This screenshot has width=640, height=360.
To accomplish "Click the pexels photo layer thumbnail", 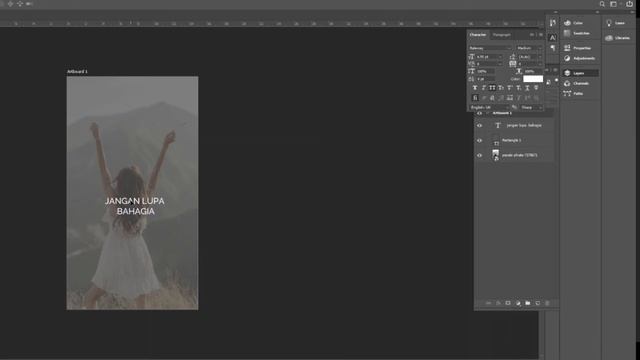I will coord(496,155).
